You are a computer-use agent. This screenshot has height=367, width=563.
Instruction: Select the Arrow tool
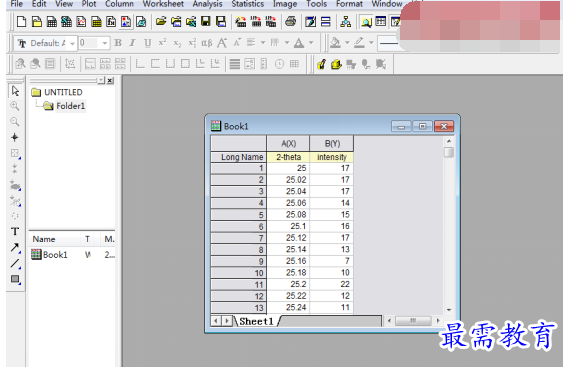[15, 247]
